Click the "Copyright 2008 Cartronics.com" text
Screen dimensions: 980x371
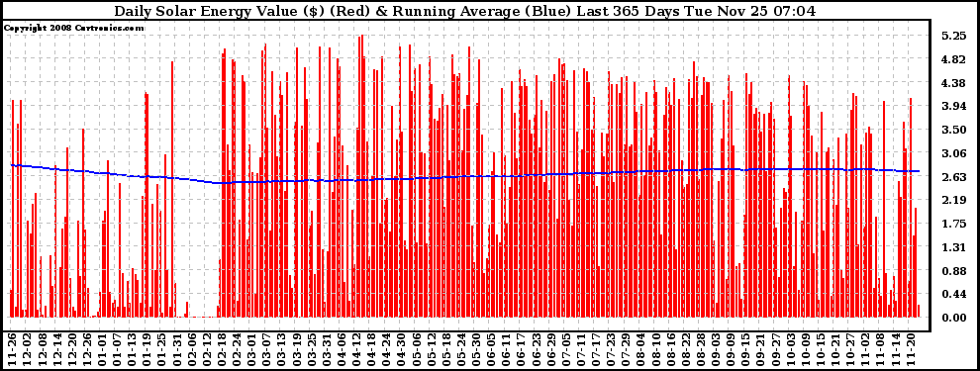tap(74, 28)
